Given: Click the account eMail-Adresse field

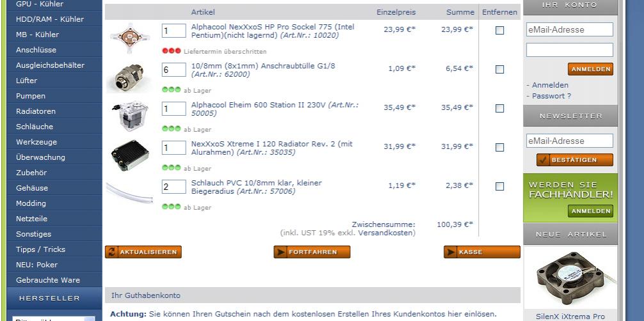Looking at the screenshot, I should pyautogui.click(x=570, y=29).
